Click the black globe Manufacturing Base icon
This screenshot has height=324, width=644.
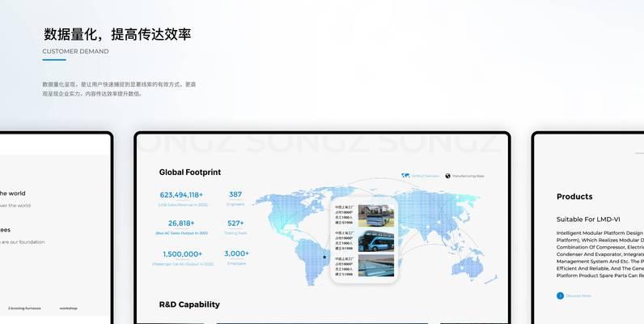(447, 176)
